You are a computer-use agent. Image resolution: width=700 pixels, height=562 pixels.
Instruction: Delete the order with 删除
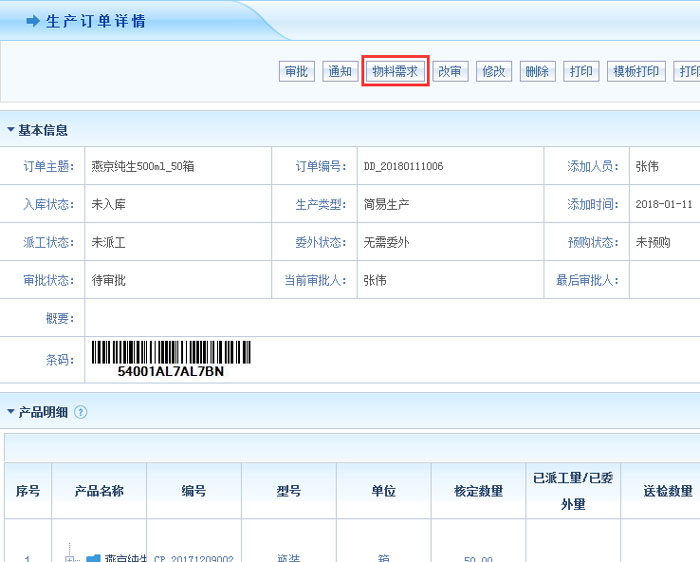click(537, 71)
